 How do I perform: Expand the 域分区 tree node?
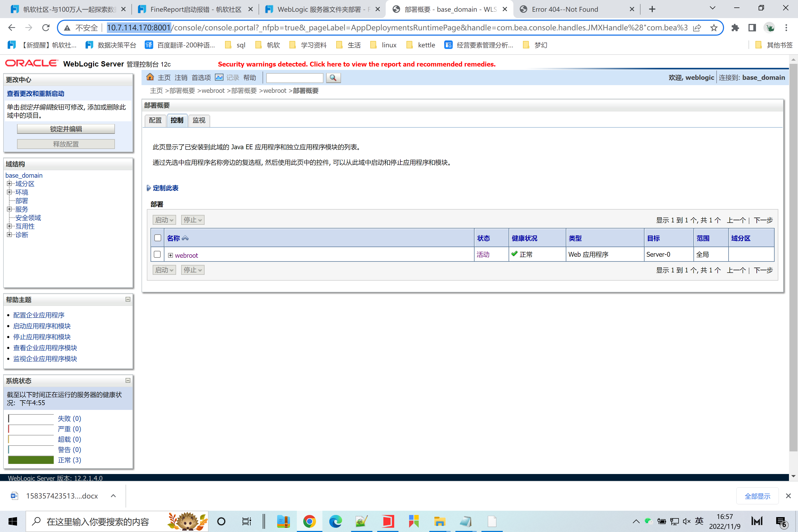[10, 184]
